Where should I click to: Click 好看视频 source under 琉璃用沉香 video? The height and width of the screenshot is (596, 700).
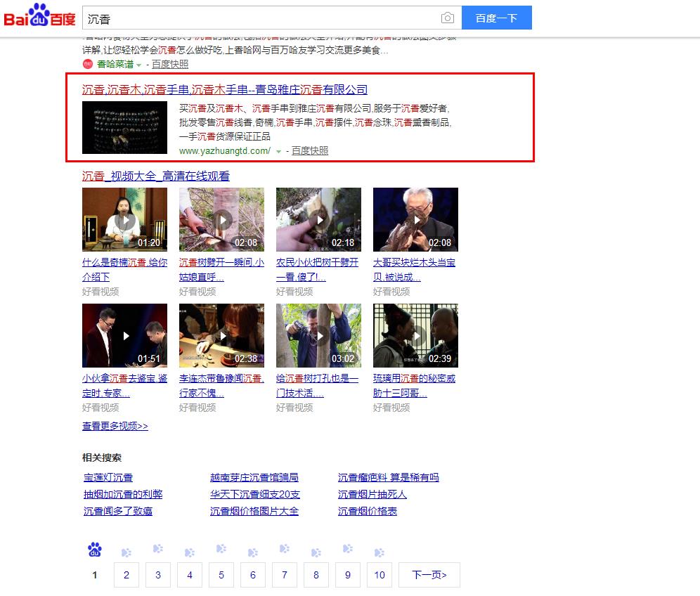[x=391, y=408]
